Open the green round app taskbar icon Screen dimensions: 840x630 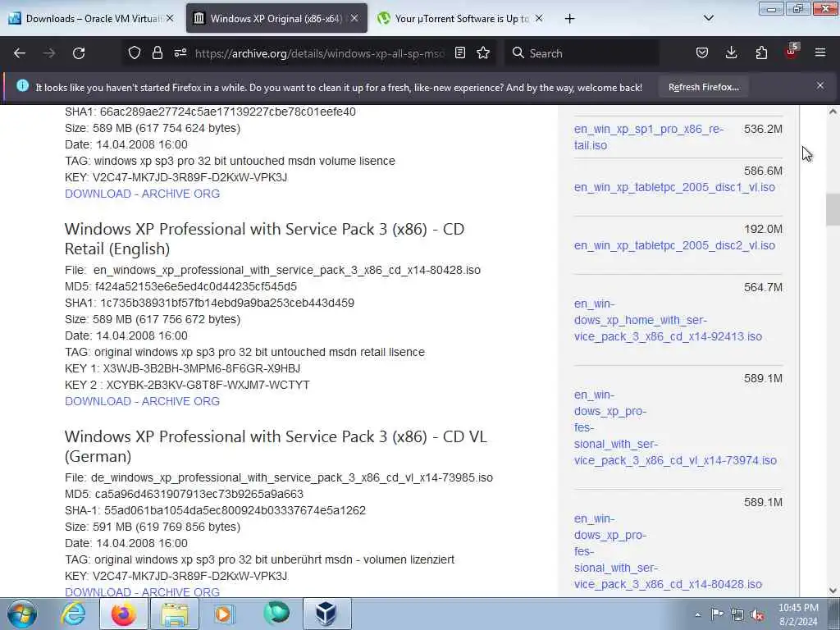click(277, 614)
